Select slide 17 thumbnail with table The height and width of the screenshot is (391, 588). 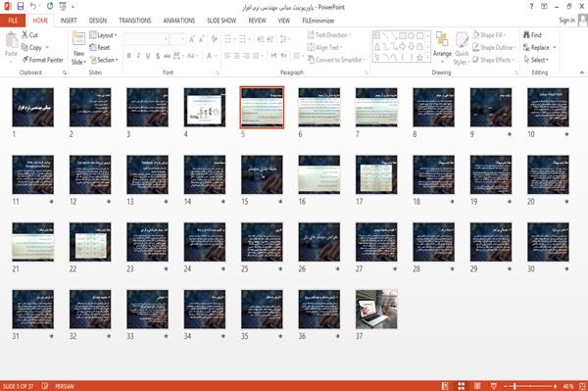(376, 174)
